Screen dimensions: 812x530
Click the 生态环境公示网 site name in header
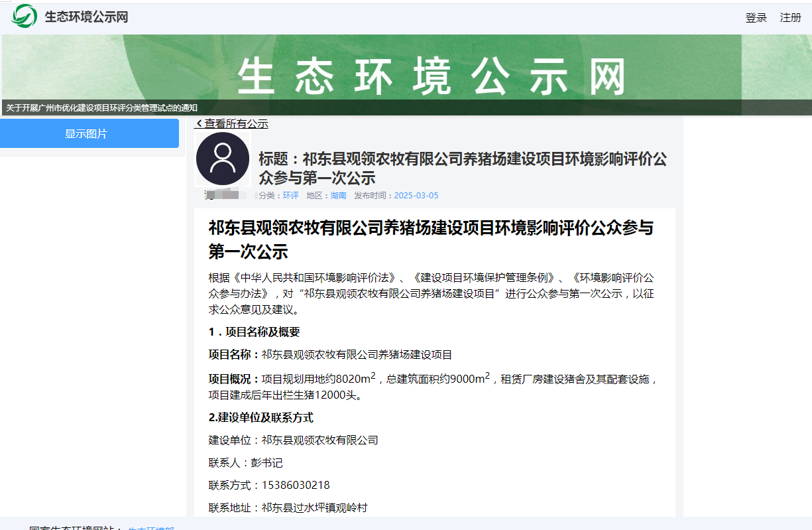tap(86, 17)
